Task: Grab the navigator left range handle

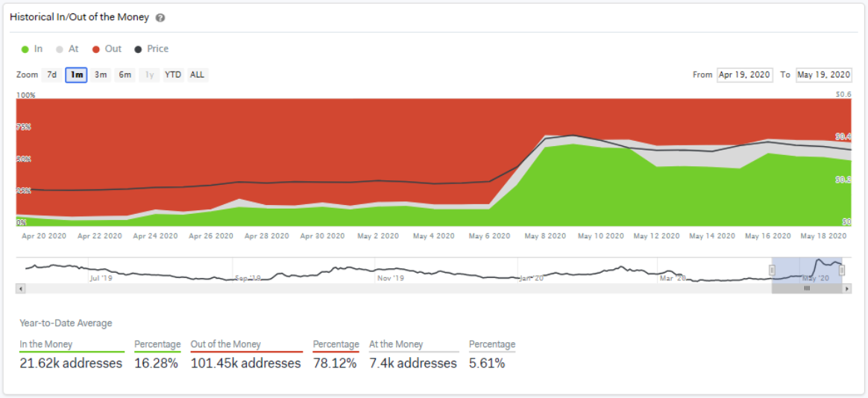Action: coord(773,271)
